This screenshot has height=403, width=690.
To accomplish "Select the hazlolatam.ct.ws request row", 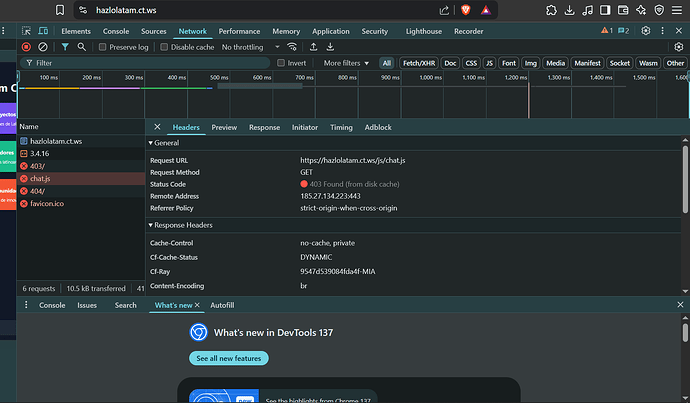I will pyautogui.click(x=81, y=141).
